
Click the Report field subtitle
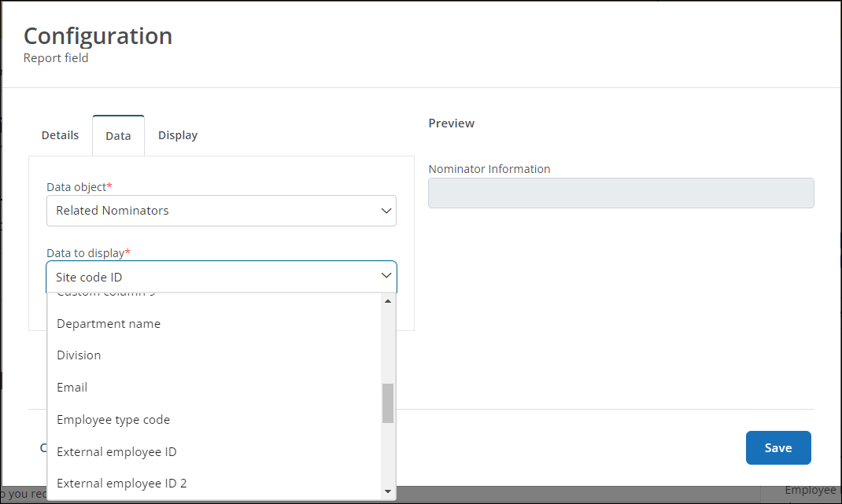pyautogui.click(x=56, y=58)
